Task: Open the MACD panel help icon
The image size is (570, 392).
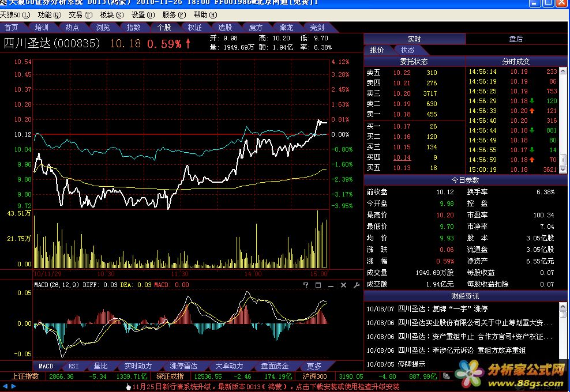Action: [x=306, y=285]
